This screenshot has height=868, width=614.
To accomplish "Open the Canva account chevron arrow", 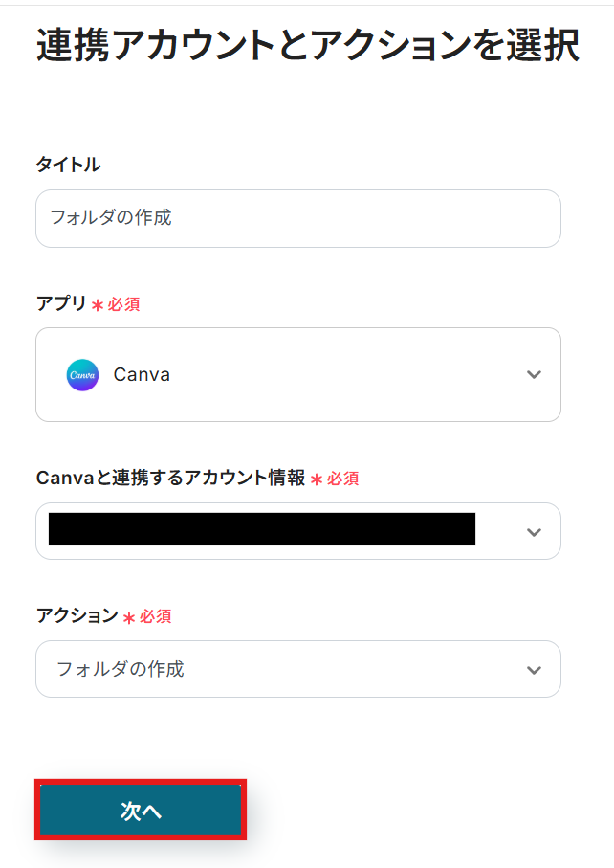I will click(534, 532).
